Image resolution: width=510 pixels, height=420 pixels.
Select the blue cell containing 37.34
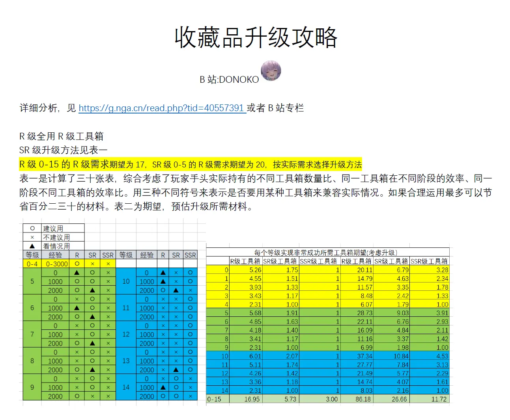pyautogui.click(x=357, y=356)
